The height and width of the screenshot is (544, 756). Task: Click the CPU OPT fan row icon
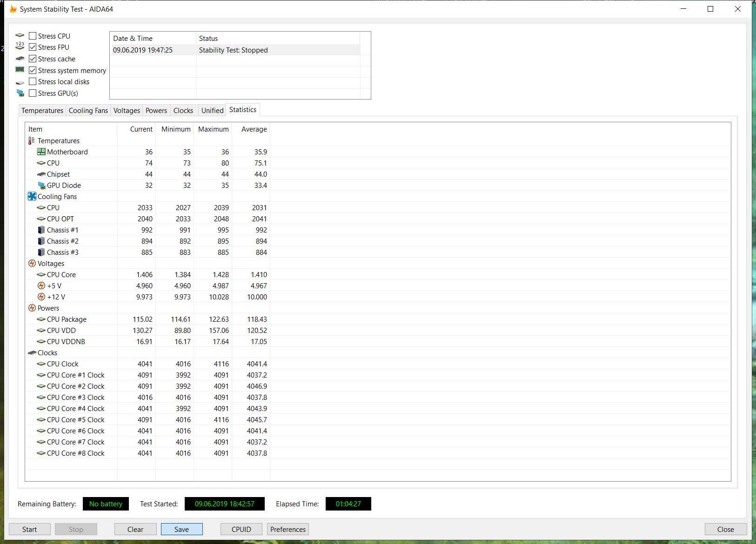point(41,219)
